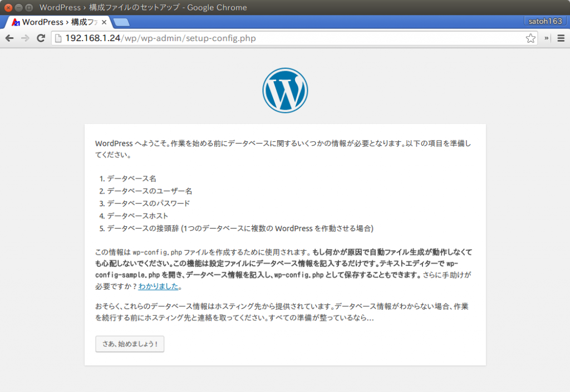
Task: Click the list item データベース名
Action: (131, 178)
